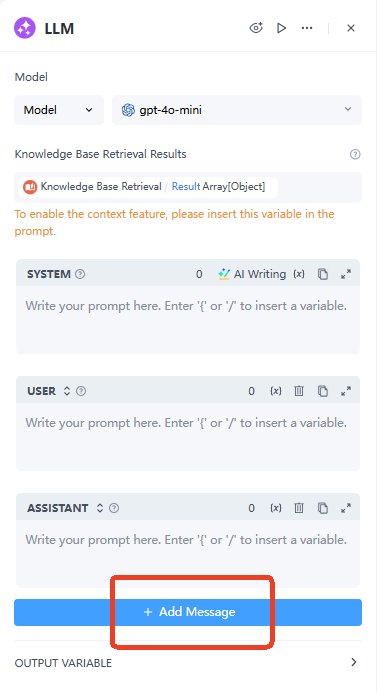The width and height of the screenshot is (377, 692).
Task: Click the purple LLM node icon
Action: pyautogui.click(x=25, y=28)
